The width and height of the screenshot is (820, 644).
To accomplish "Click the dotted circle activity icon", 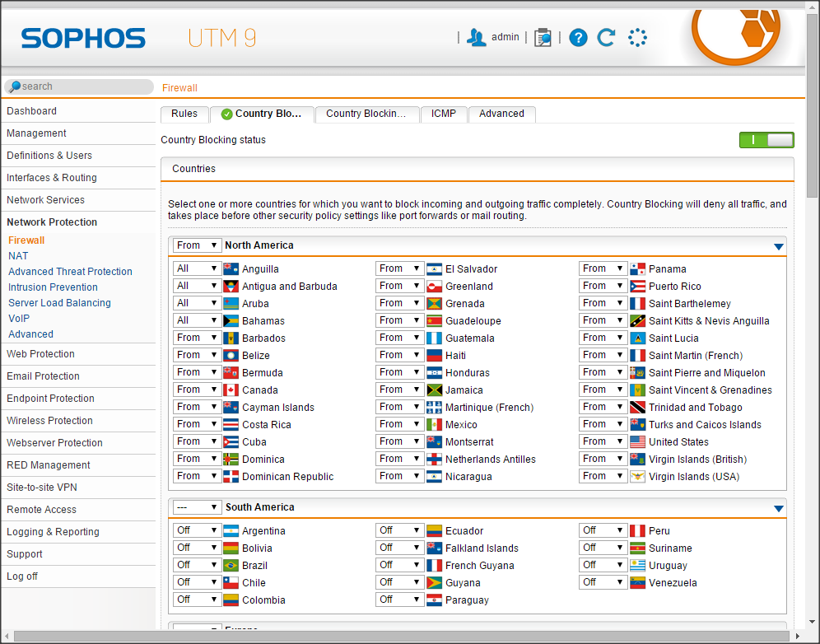I will [637, 38].
